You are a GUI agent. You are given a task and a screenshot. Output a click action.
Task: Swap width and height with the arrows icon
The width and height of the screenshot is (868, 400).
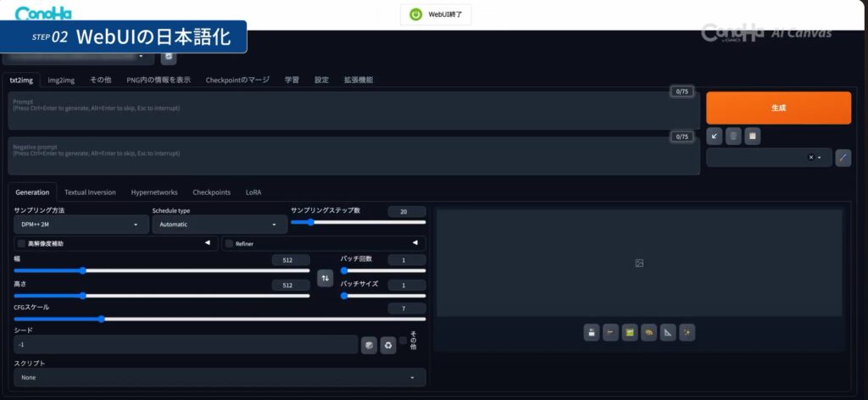click(325, 278)
